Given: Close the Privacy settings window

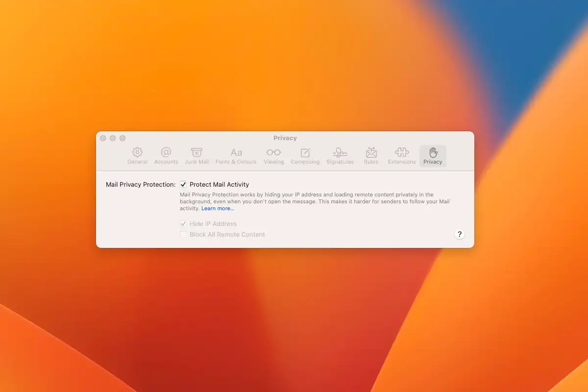Looking at the screenshot, I should (103, 138).
